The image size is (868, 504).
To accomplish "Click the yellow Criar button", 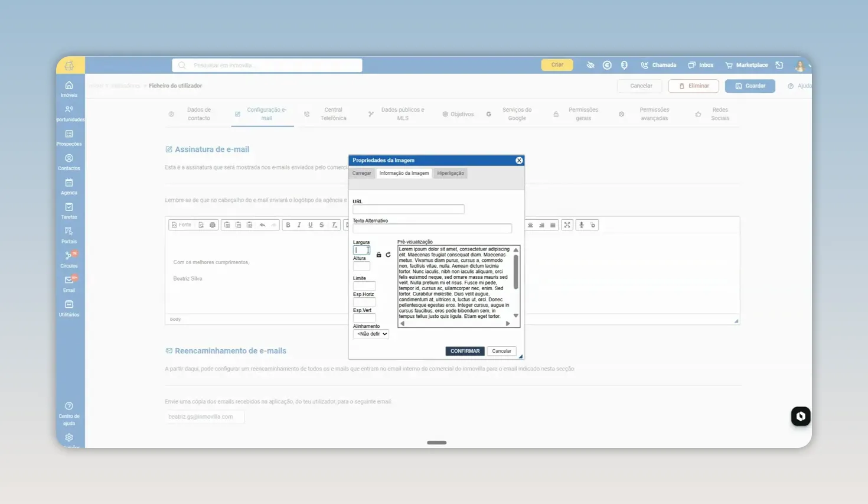I will coord(557,65).
